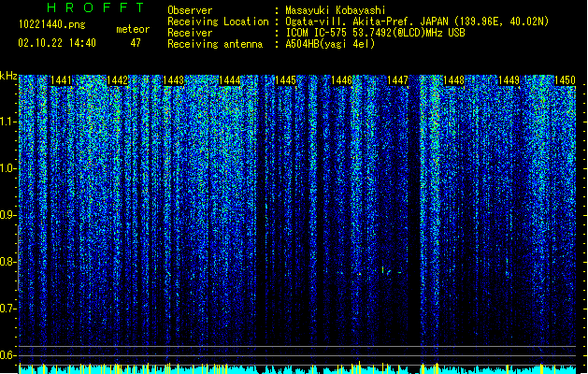
Task: Click the 1445 time marker
Action: point(285,80)
